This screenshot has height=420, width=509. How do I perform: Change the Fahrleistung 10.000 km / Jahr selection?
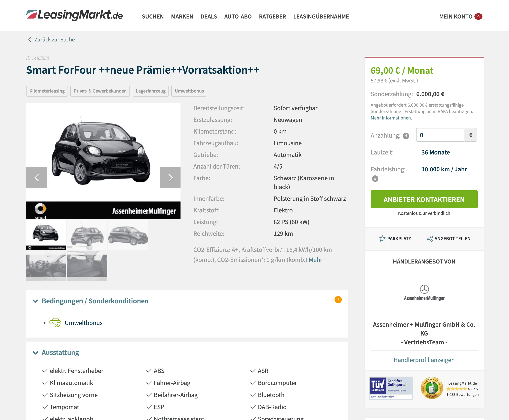tap(444, 169)
